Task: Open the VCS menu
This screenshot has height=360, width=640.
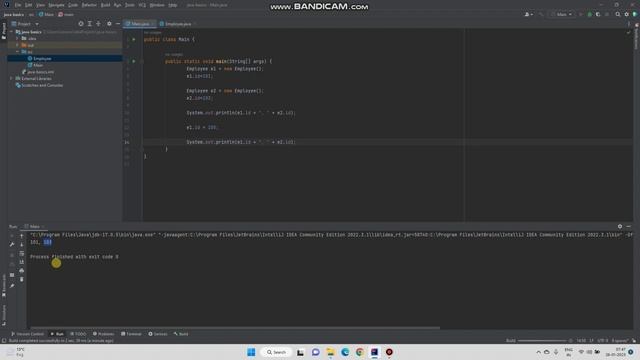Action: [x=142, y=5]
